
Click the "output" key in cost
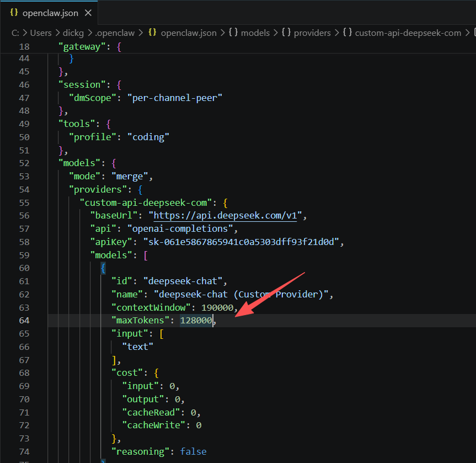pyautogui.click(x=143, y=399)
